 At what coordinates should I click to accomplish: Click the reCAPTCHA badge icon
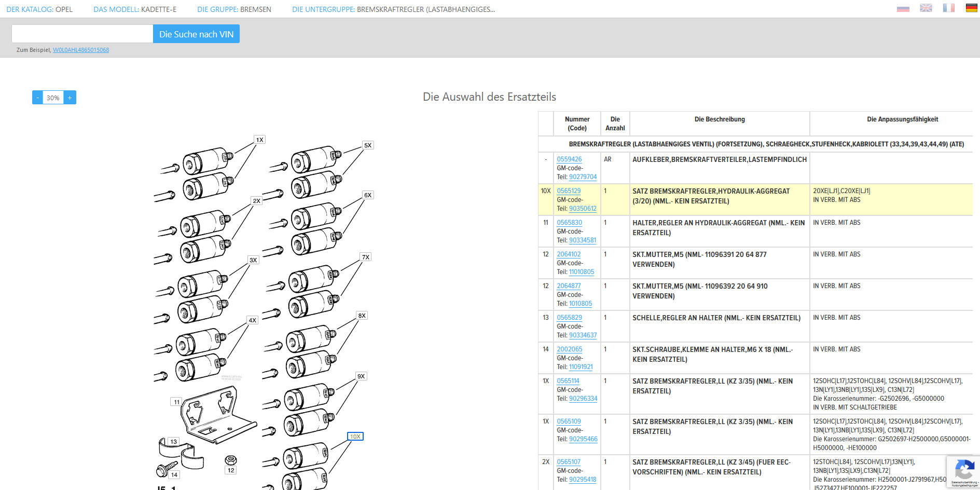tap(963, 471)
